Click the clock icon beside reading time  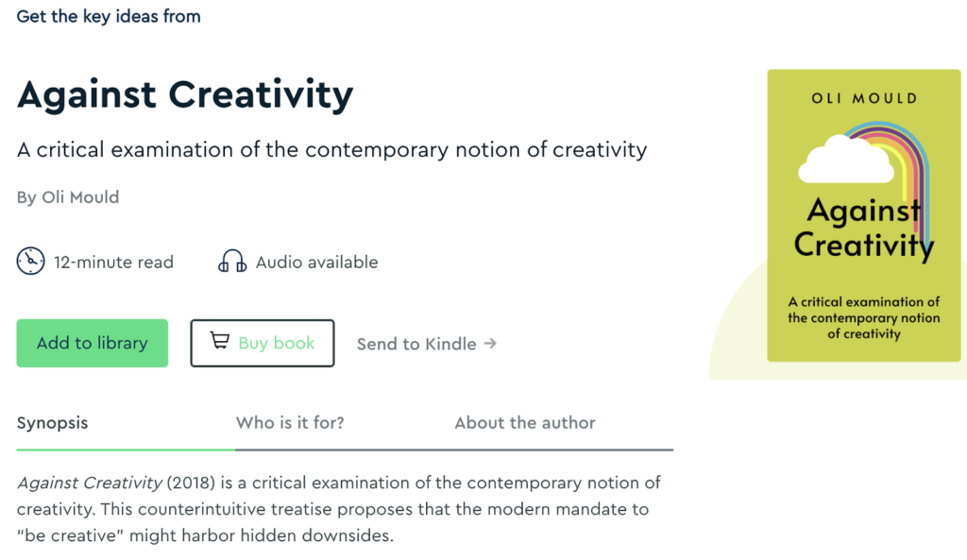(31, 262)
